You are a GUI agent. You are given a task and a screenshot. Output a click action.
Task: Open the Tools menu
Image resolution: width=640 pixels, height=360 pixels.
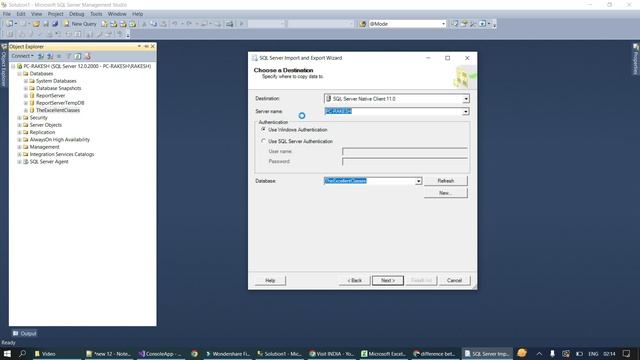coord(96,14)
